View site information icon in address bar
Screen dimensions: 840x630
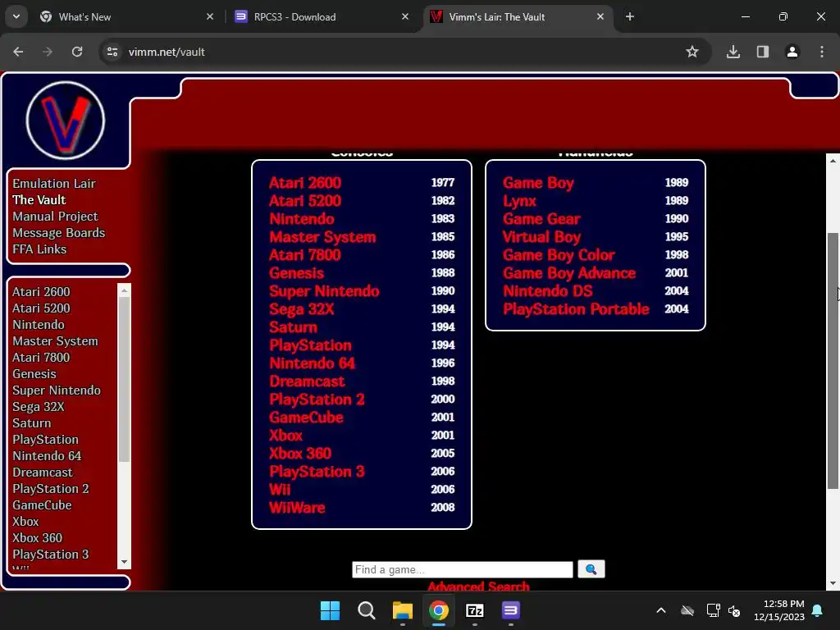pos(112,52)
